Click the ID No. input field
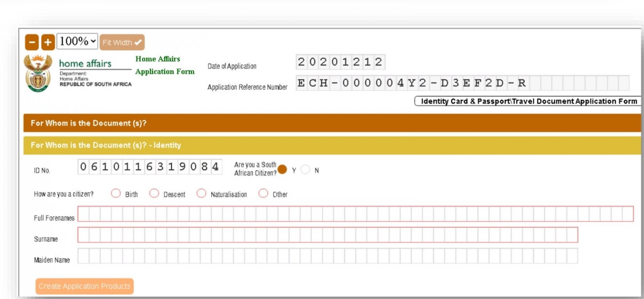 click(150, 167)
